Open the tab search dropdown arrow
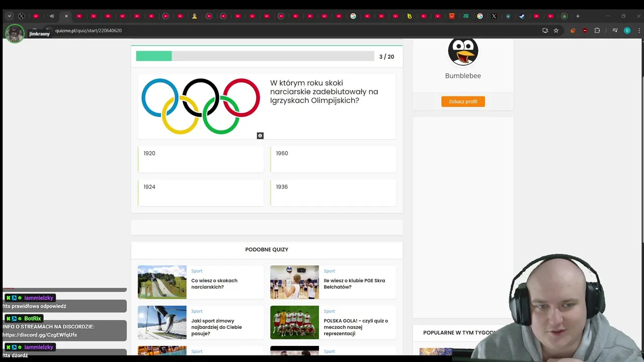The width and height of the screenshot is (644, 362). pos(9,16)
